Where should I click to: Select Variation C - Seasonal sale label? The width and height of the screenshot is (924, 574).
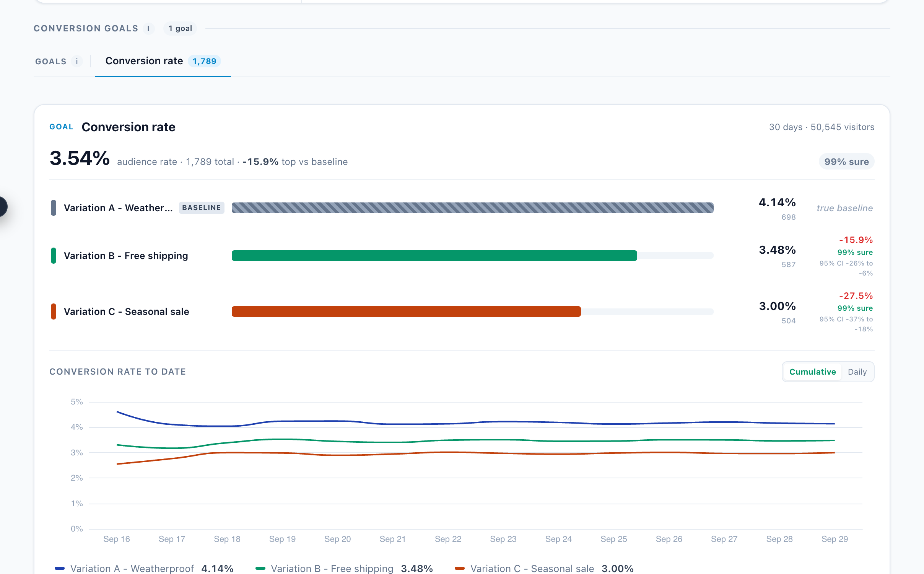point(127,311)
